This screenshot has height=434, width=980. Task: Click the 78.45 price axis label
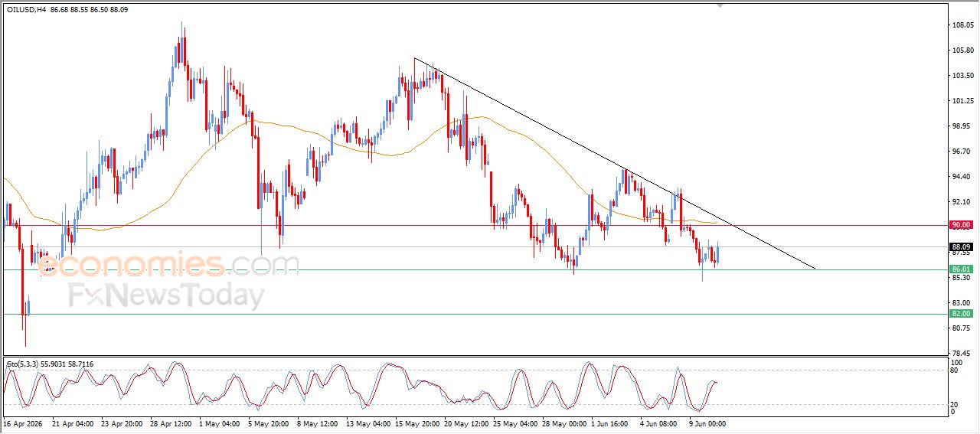point(962,354)
